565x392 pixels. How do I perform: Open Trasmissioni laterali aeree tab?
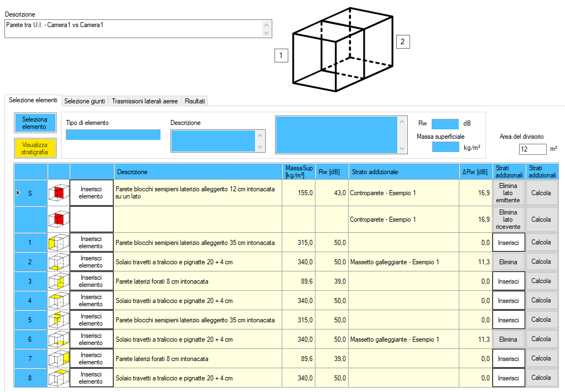(x=145, y=101)
